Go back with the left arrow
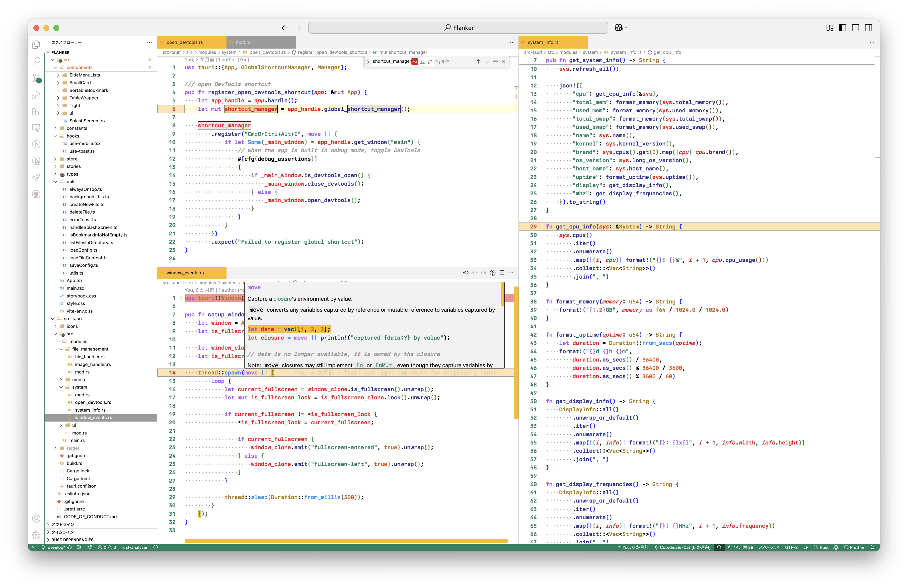 pos(285,28)
